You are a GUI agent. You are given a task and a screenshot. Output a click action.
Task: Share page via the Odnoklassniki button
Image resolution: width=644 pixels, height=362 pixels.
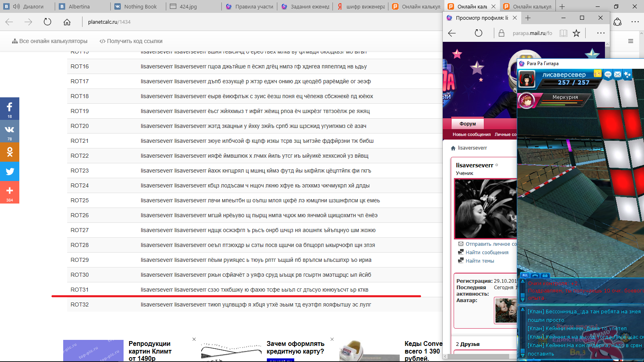pos(10,152)
